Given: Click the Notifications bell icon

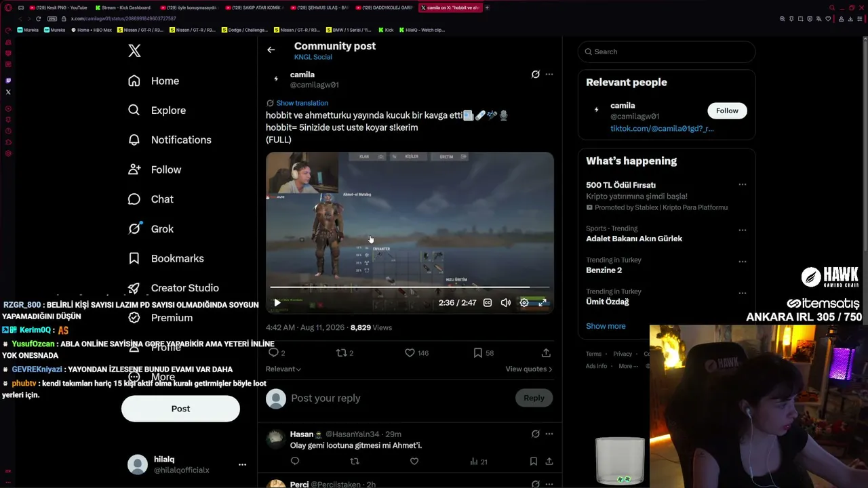Looking at the screenshot, I should (134, 140).
